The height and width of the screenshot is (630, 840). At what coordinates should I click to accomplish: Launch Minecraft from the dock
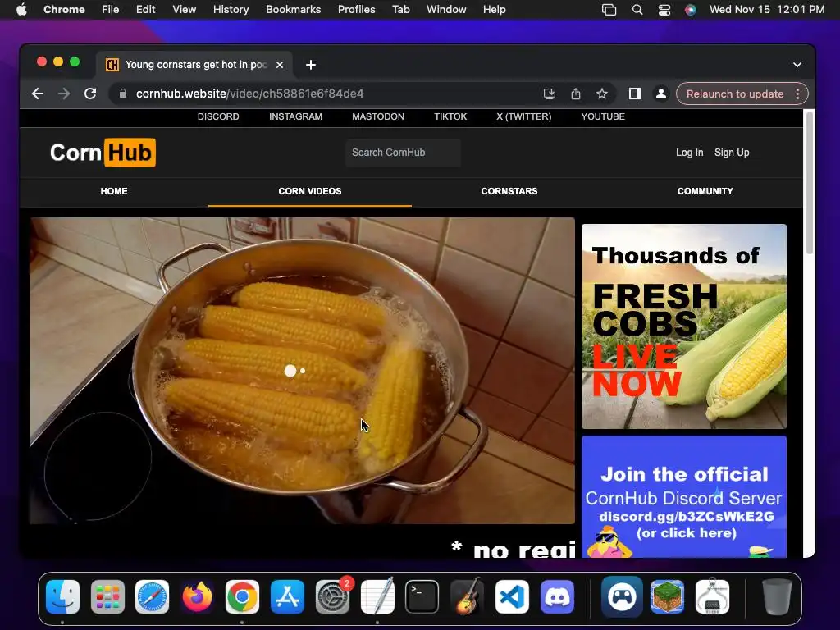click(667, 597)
